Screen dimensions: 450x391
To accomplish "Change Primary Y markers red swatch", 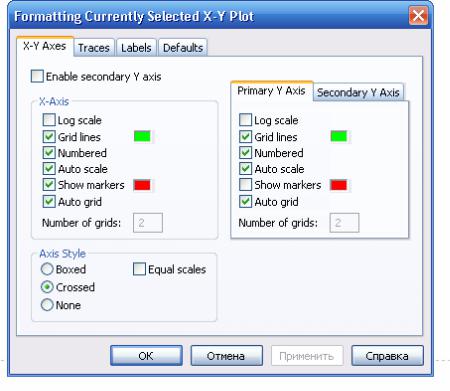I will click(339, 185).
